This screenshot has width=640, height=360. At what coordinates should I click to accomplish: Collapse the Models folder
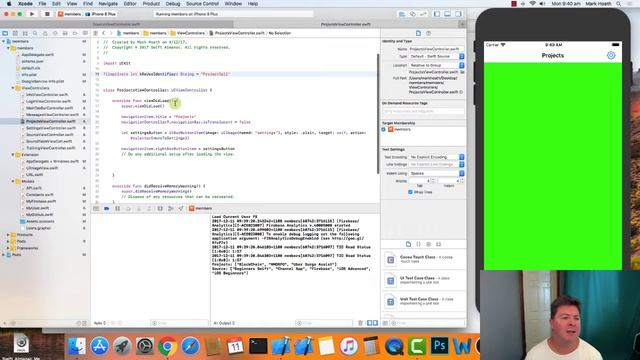13,181
